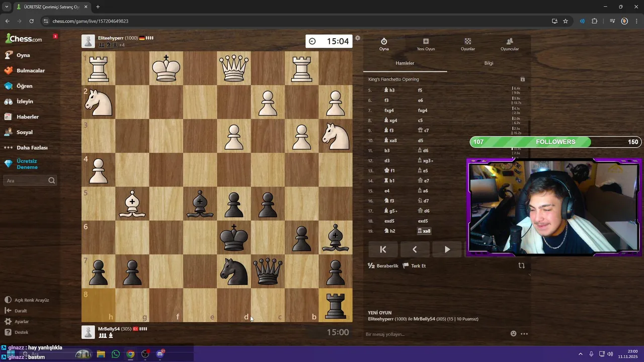This screenshot has width=644, height=362.
Task: Click the sidebar search field Ara
Action: (30, 180)
